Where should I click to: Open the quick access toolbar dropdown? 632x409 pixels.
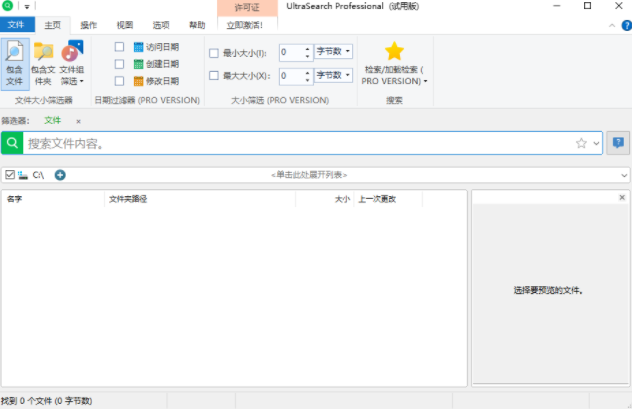pyautogui.click(x=27, y=6)
